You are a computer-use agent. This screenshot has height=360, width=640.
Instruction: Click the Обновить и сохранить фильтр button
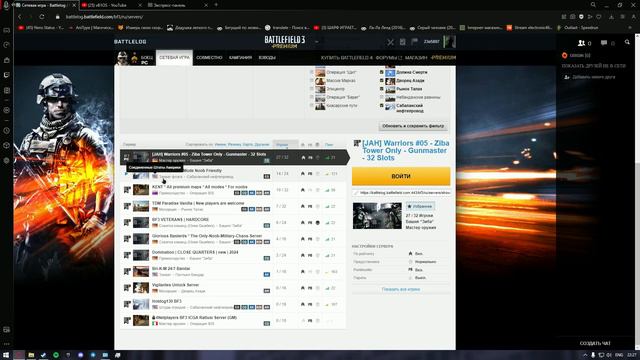(x=413, y=126)
